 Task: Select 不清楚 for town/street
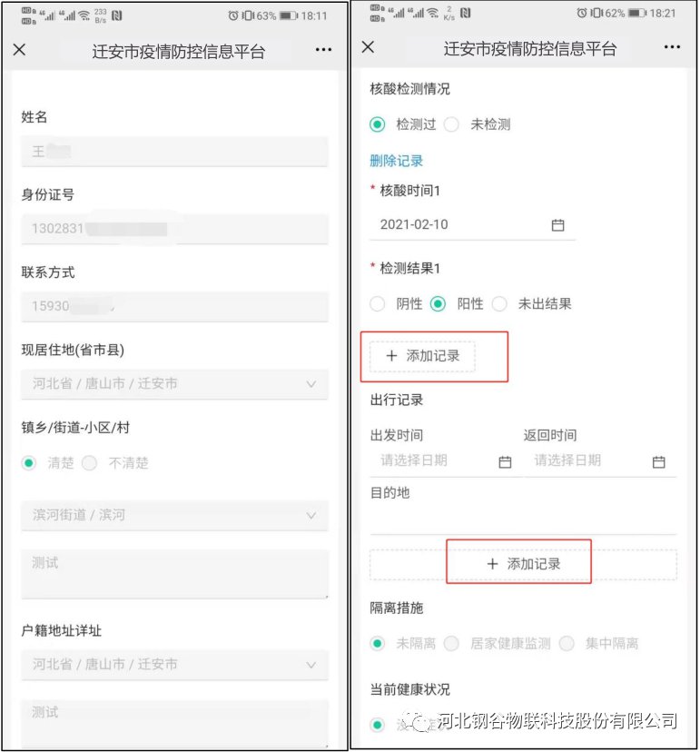89,463
